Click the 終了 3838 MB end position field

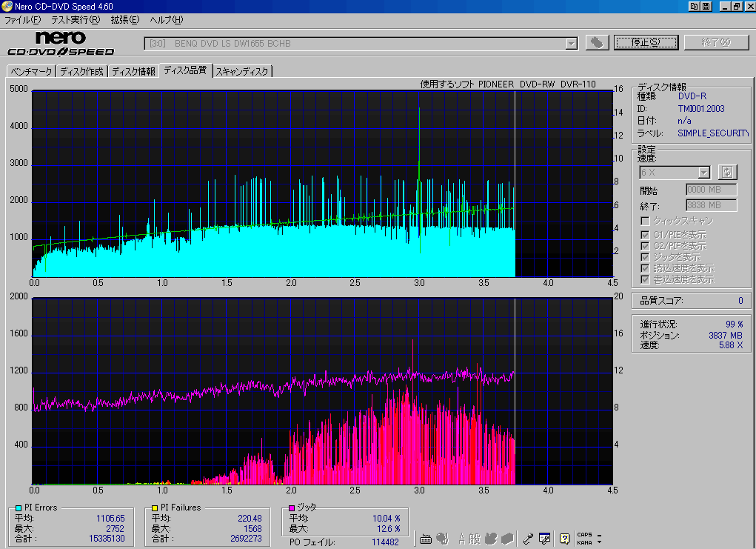[712, 205]
